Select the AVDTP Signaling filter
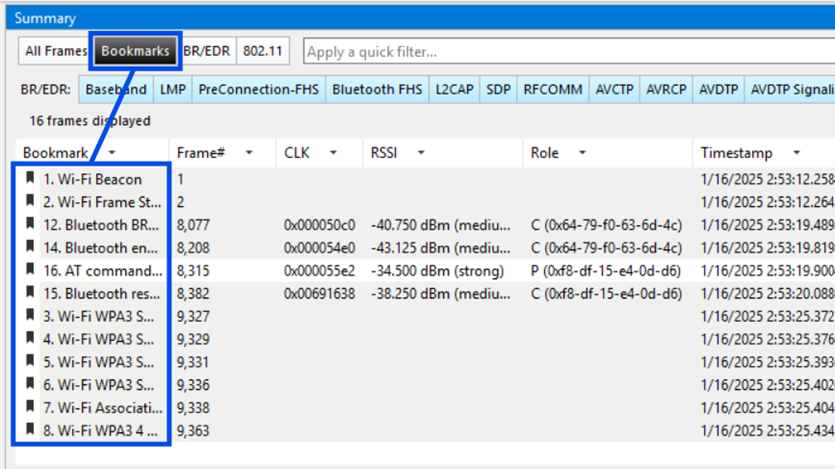The width and height of the screenshot is (835, 469). [x=790, y=89]
